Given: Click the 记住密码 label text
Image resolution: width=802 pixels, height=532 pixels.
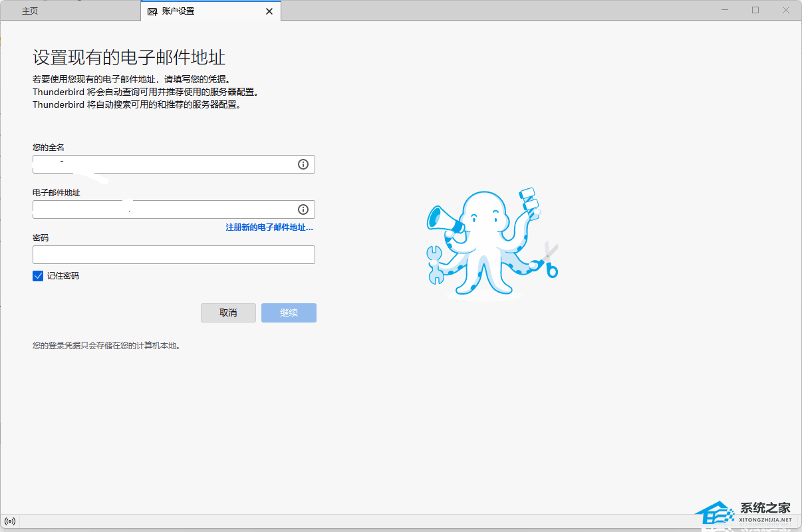Looking at the screenshot, I should (63, 275).
